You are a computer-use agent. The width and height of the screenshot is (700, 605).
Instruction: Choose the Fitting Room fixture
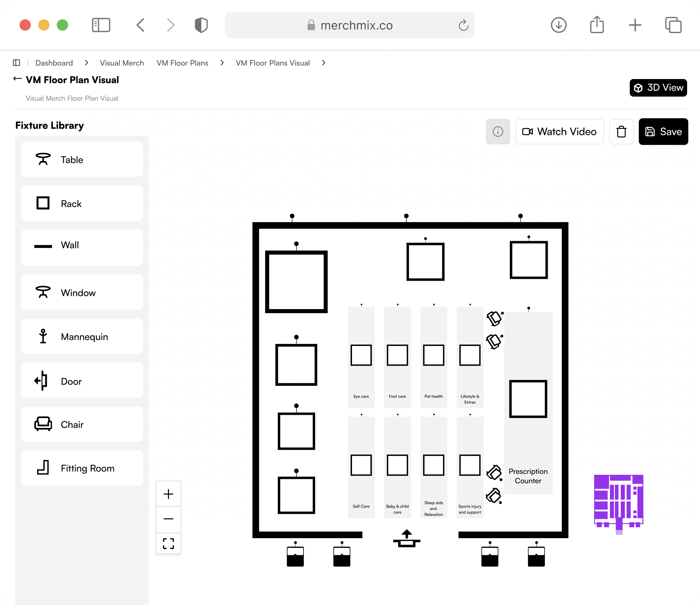click(x=81, y=468)
